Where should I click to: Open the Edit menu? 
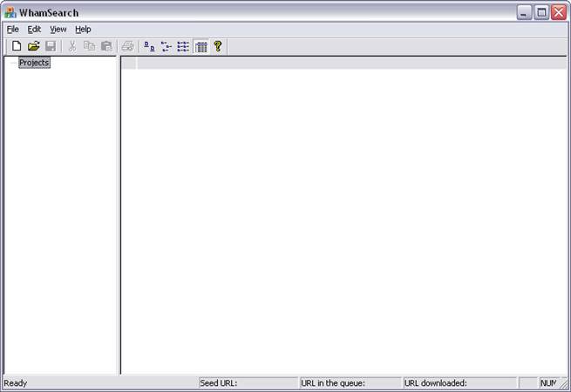34,30
